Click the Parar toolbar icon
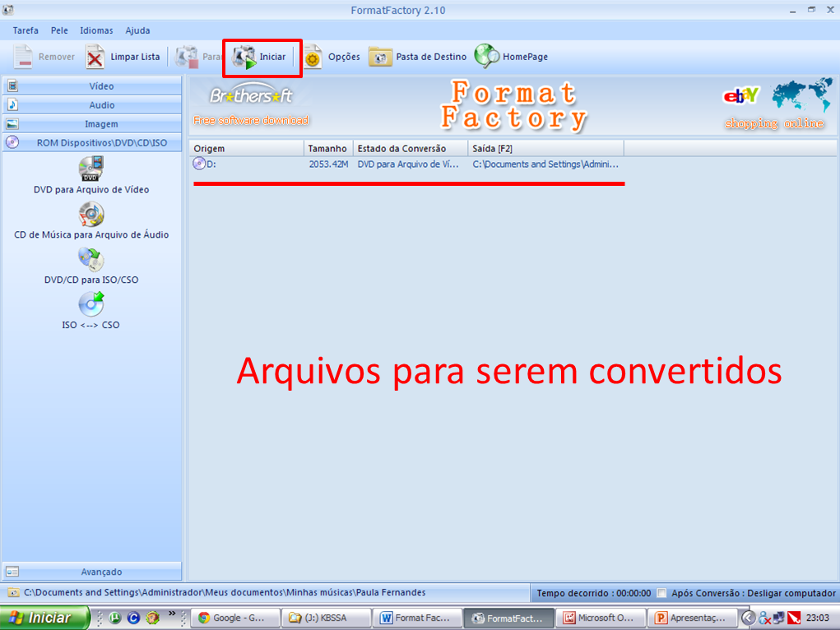The height and width of the screenshot is (630, 840). (x=187, y=56)
